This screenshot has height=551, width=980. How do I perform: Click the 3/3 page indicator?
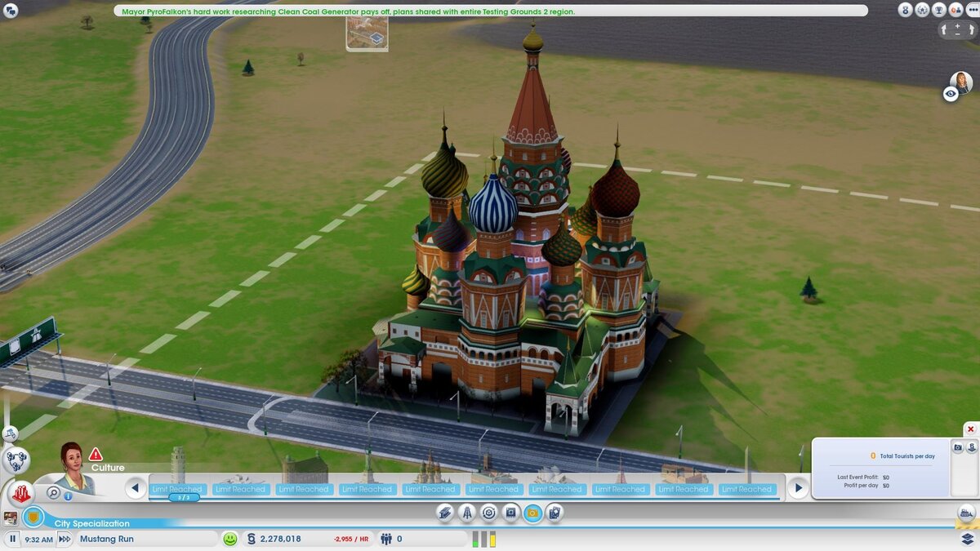(x=184, y=497)
